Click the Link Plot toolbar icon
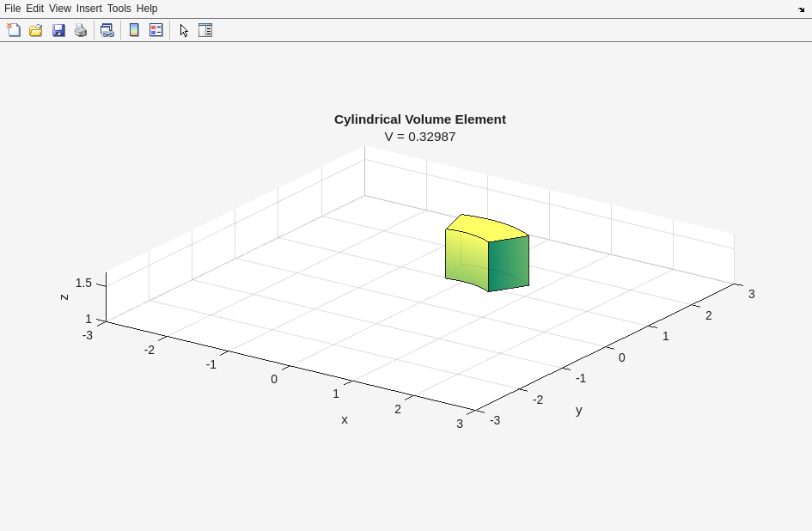This screenshot has width=812, height=531. click(107, 30)
